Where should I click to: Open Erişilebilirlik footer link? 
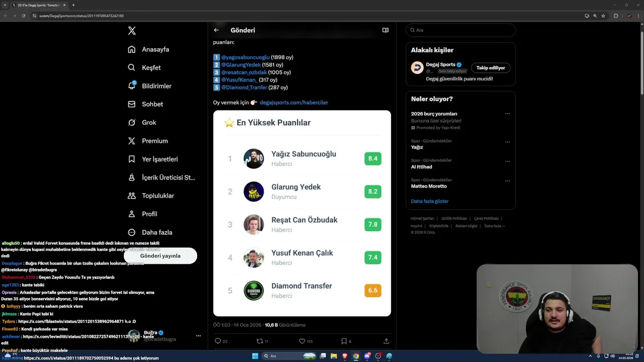[439, 226]
